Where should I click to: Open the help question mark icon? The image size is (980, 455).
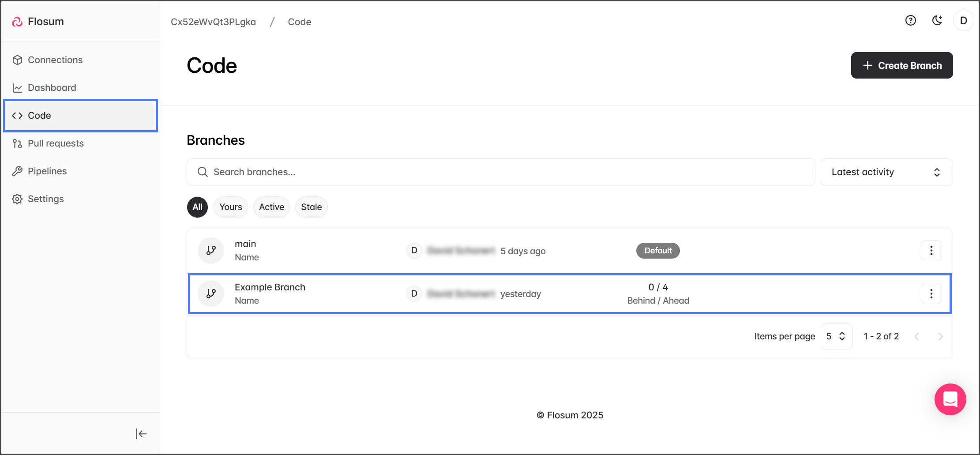pos(910,21)
